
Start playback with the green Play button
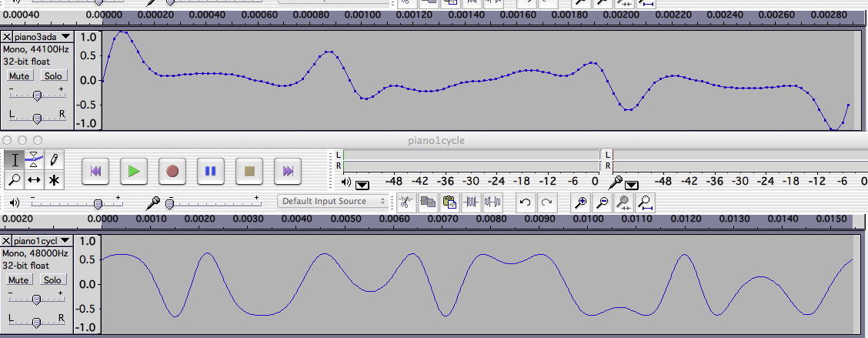pos(133,171)
